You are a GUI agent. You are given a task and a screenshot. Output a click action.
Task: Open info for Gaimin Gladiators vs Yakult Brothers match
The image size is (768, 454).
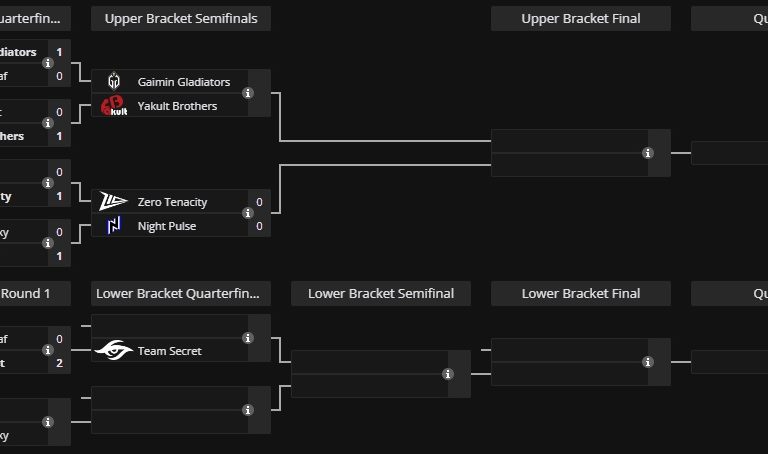pyautogui.click(x=248, y=94)
